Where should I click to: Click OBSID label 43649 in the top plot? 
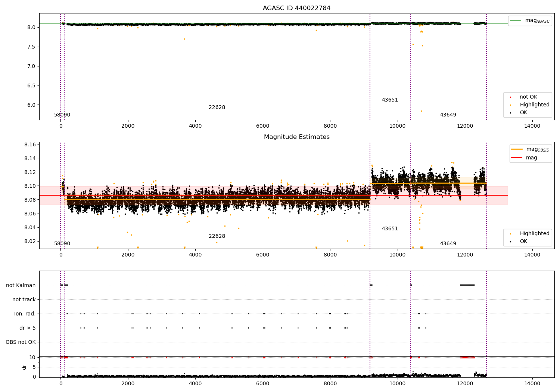(448, 115)
